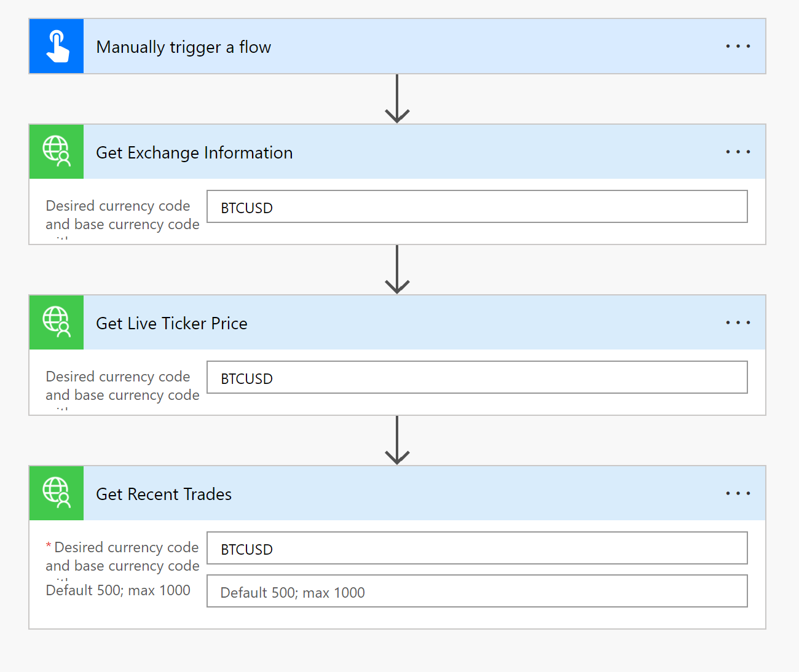This screenshot has height=672, width=799.
Task: Click the Get Exchange Information connector icon
Action: pos(57,152)
